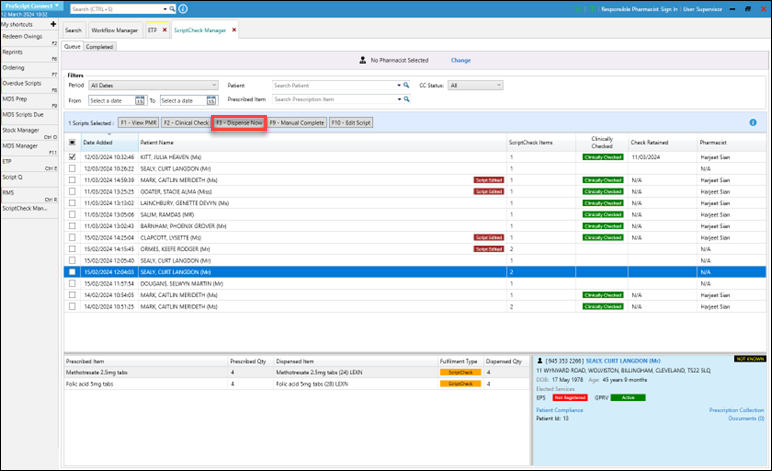The width and height of the screenshot is (772, 471).
Task: Click F9 - Manual Complete button
Action: 297,123
